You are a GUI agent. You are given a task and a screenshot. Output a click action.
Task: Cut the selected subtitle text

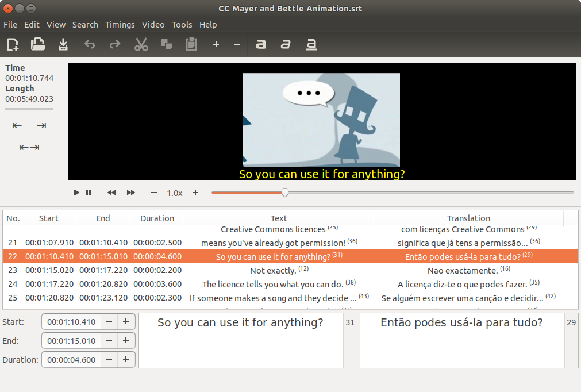point(141,44)
